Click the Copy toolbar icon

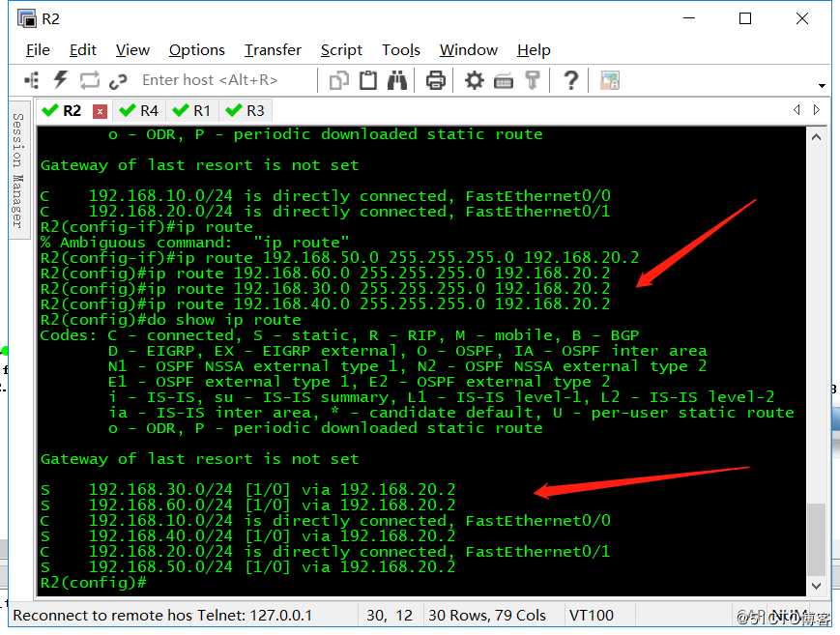click(339, 81)
